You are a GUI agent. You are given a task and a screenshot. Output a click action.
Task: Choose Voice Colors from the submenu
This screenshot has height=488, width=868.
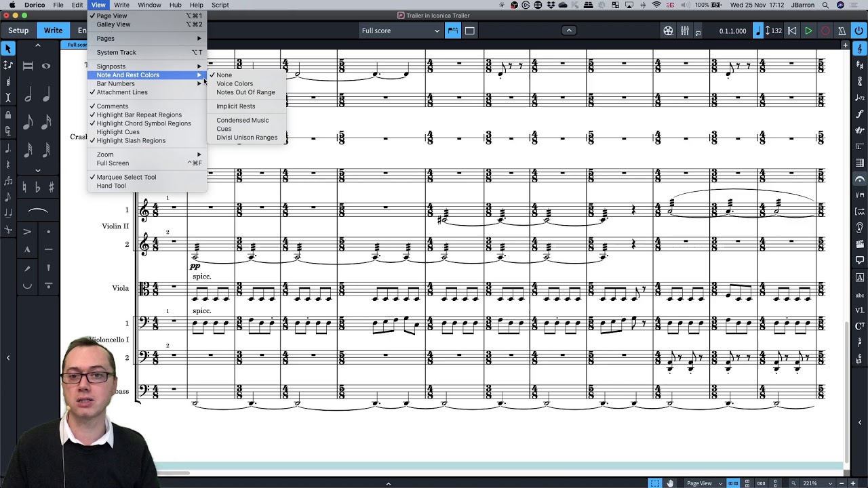[235, 84]
